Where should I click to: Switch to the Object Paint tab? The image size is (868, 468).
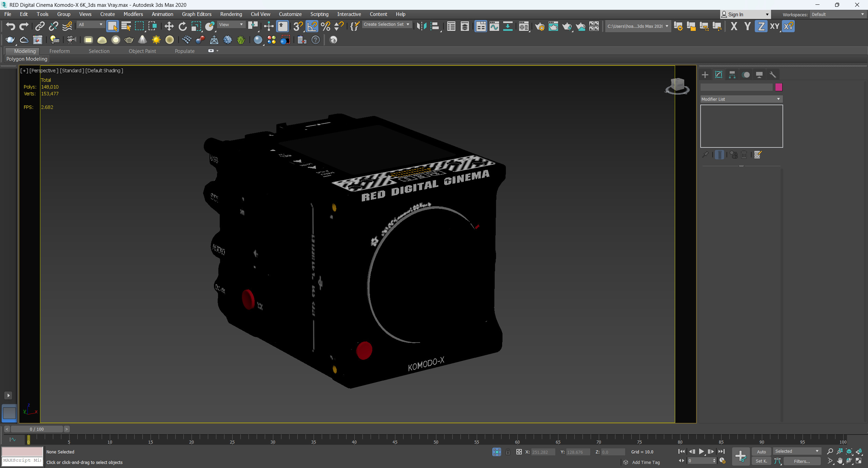coord(142,51)
